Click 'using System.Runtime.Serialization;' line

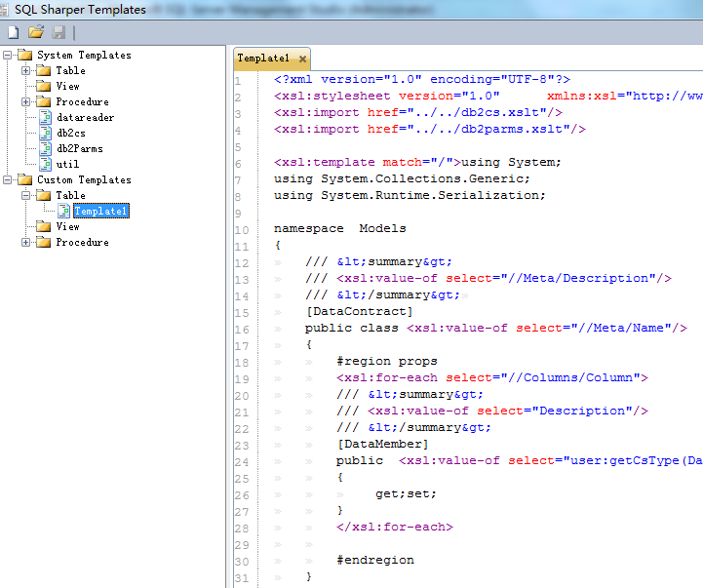tap(410, 196)
